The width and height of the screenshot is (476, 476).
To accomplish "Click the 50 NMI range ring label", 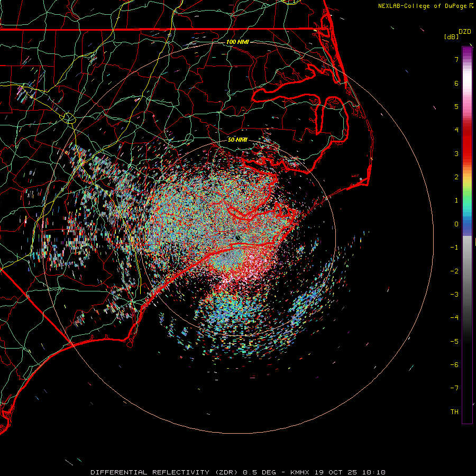I will 237,140.
